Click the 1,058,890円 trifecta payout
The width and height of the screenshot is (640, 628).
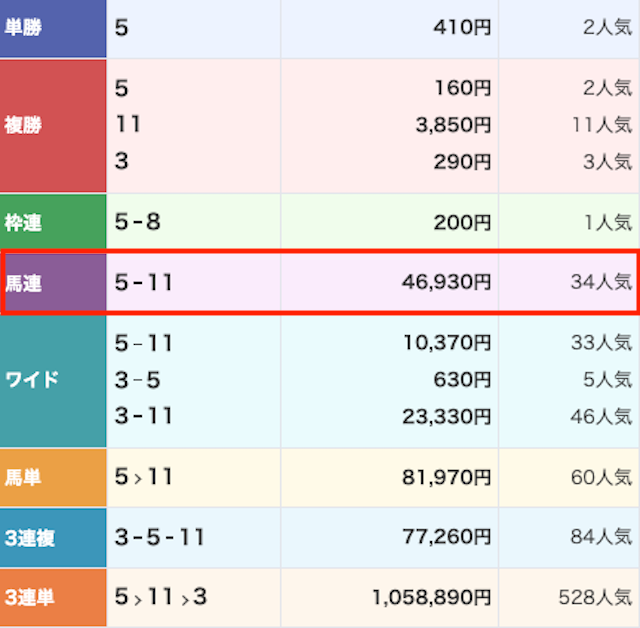[431, 598]
